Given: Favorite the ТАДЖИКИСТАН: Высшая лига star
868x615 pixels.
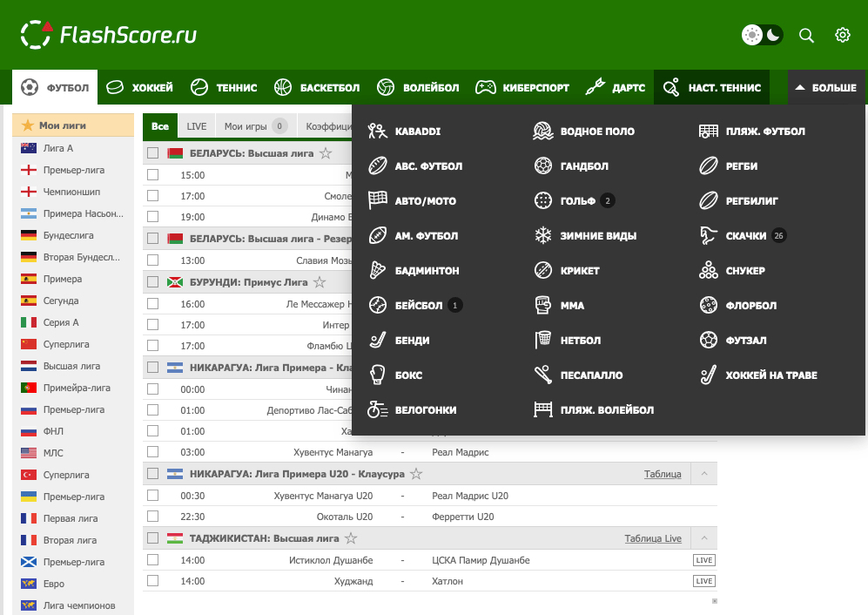Looking at the screenshot, I should (x=351, y=538).
